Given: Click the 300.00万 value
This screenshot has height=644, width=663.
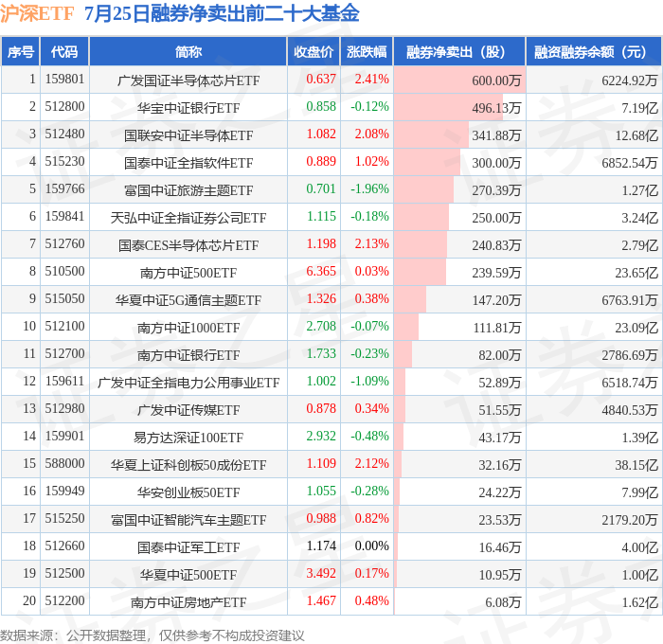Looking at the screenshot, I should [496, 162].
